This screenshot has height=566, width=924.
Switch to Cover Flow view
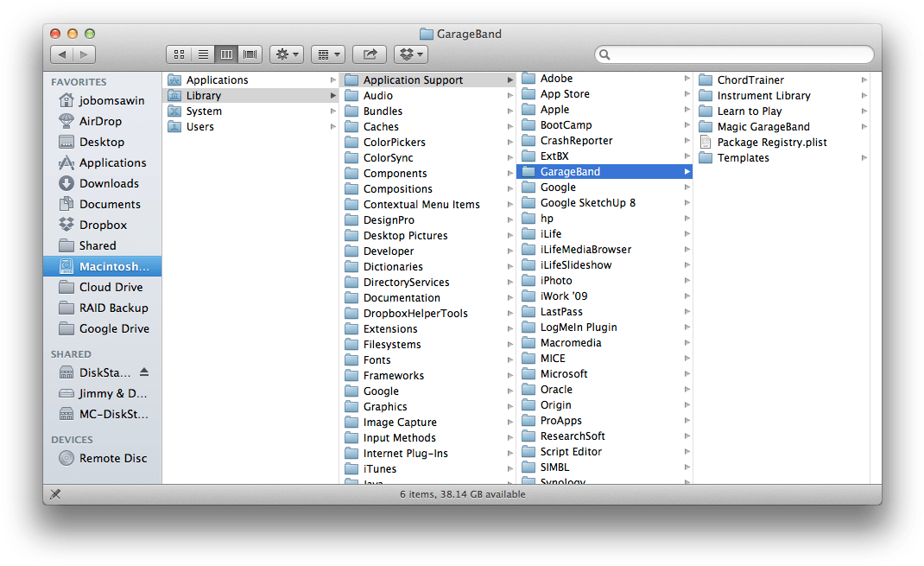[x=250, y=54]
